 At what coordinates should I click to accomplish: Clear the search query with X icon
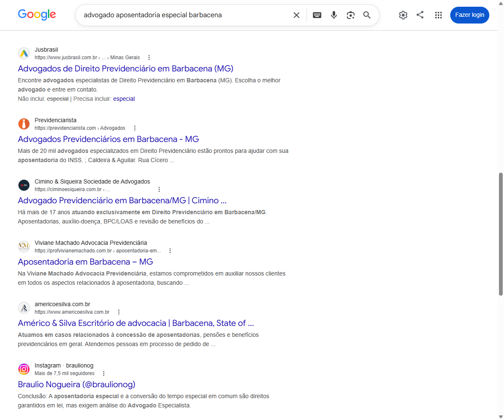(x=297, y=15)
